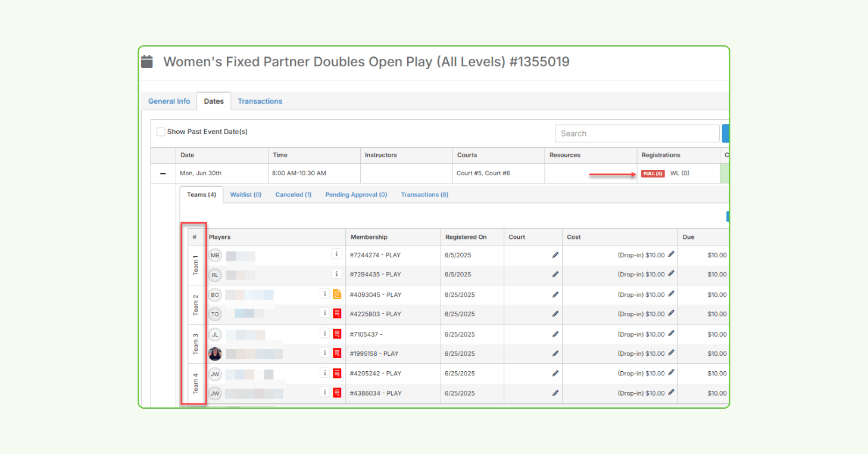Viewport: 868px width, 454px height.
Task: Click the info icon next to Team 4's second player
Action: tap(324, 393)
